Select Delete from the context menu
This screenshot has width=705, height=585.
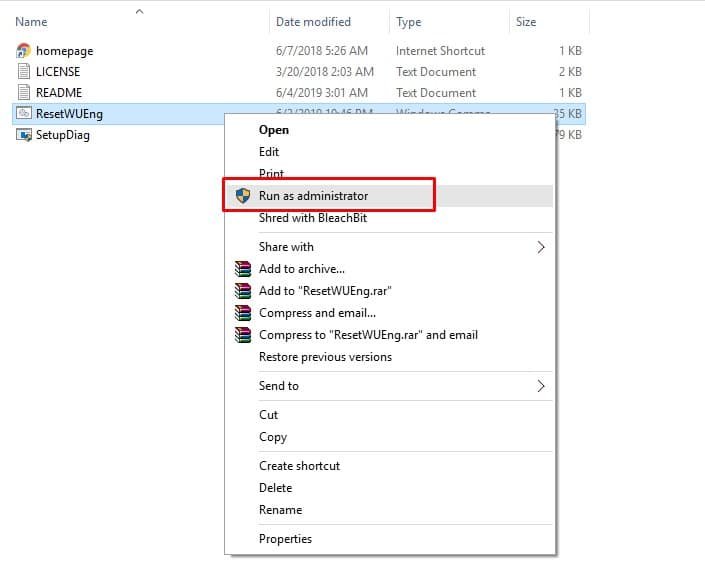275,488
